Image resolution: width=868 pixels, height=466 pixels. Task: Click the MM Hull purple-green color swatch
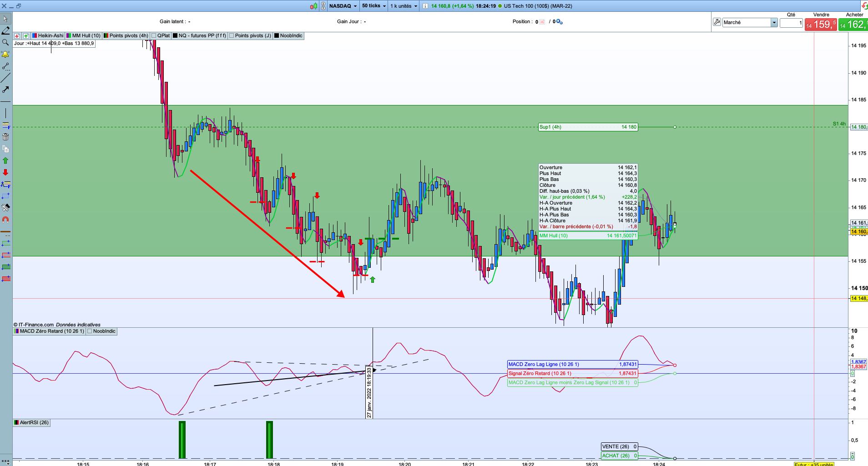point(69,36)
